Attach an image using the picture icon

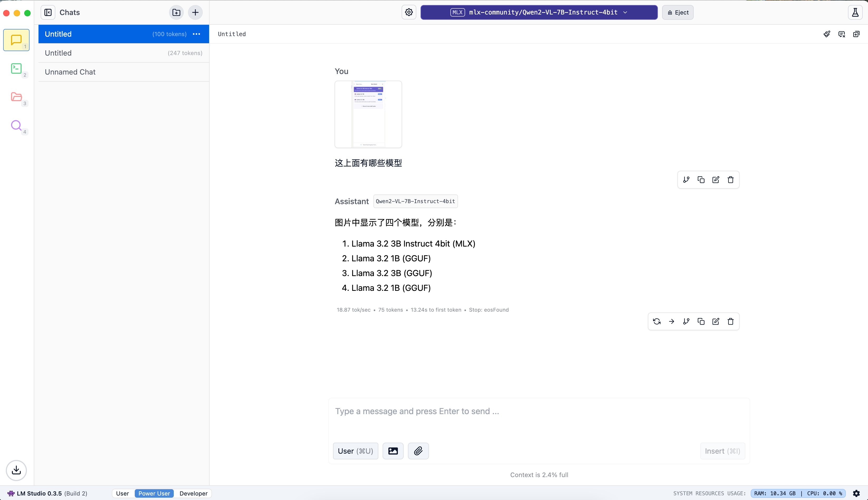coord(393,451)
